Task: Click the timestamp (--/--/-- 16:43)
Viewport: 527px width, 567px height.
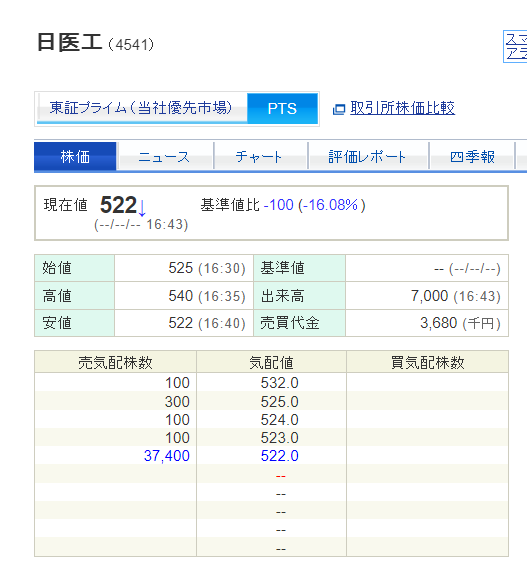Action: point(141,225)
